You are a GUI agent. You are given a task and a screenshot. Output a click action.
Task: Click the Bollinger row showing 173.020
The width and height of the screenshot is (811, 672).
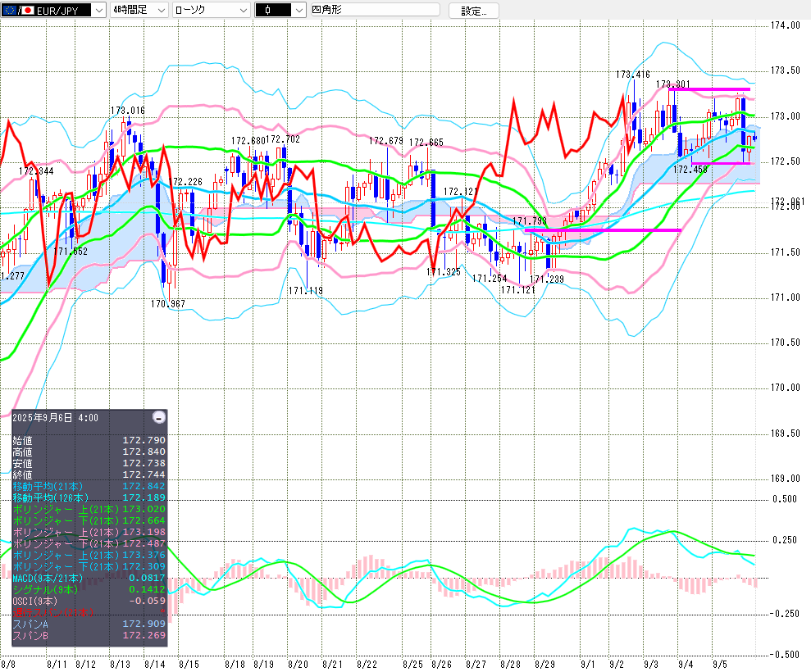click(89, 509)
